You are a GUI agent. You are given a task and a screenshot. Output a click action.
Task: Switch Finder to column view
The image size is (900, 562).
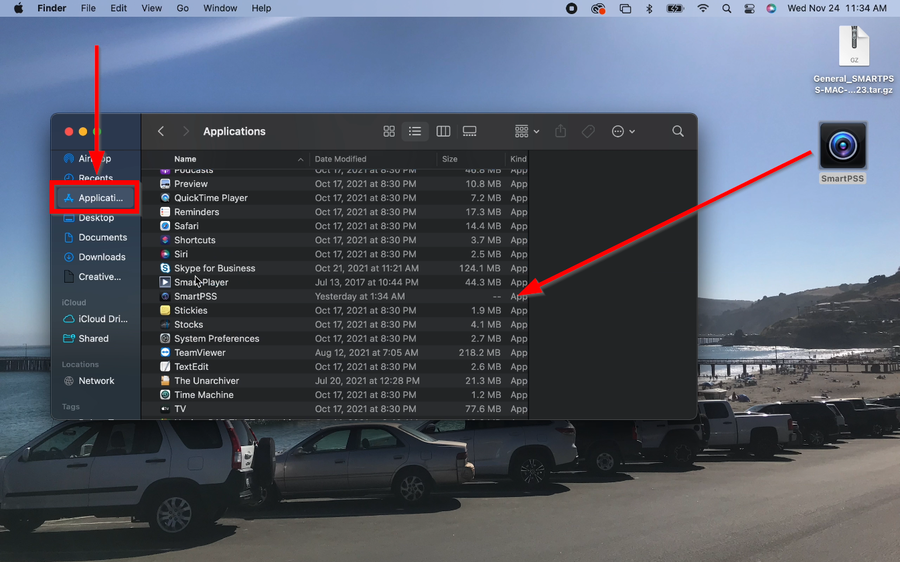[443, 132]
